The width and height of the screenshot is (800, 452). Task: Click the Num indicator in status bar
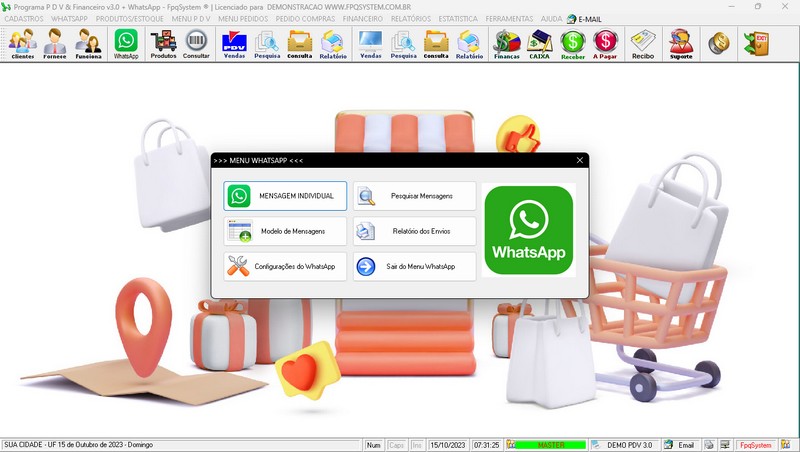point(373,445)
